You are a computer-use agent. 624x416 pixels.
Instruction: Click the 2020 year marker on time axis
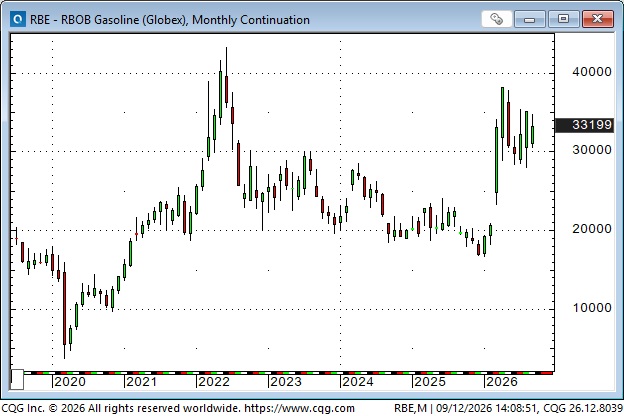[x=70, y=382]
